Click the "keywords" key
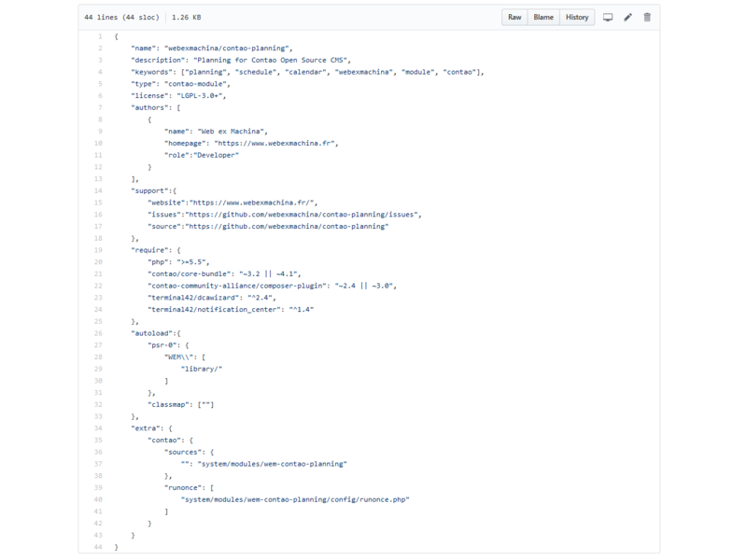The image size is (747, 560). [151, 72]
